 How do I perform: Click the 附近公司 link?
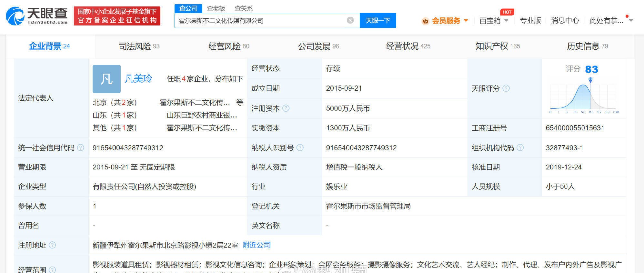(257, 245)
